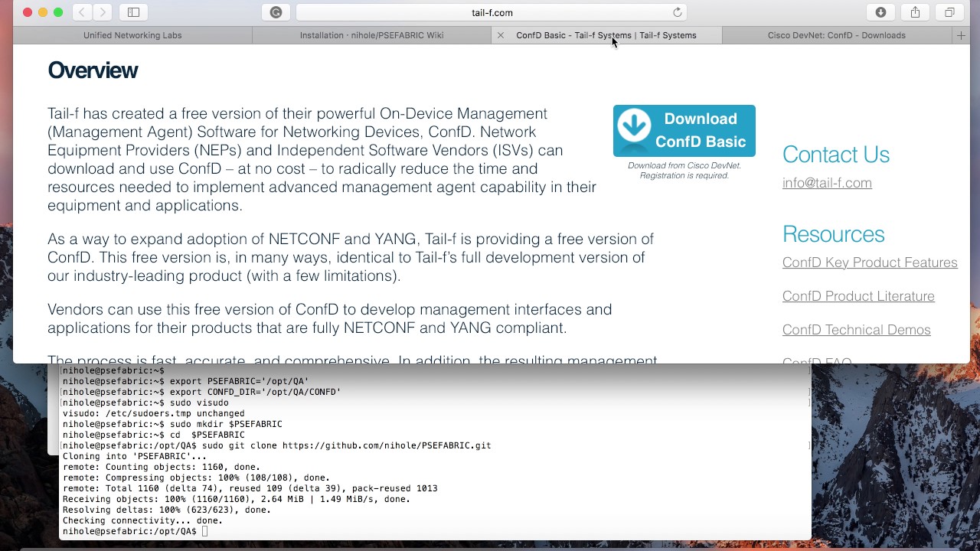
Task: Reload the page with the refresh icon
Action: [x=677, y=12]
